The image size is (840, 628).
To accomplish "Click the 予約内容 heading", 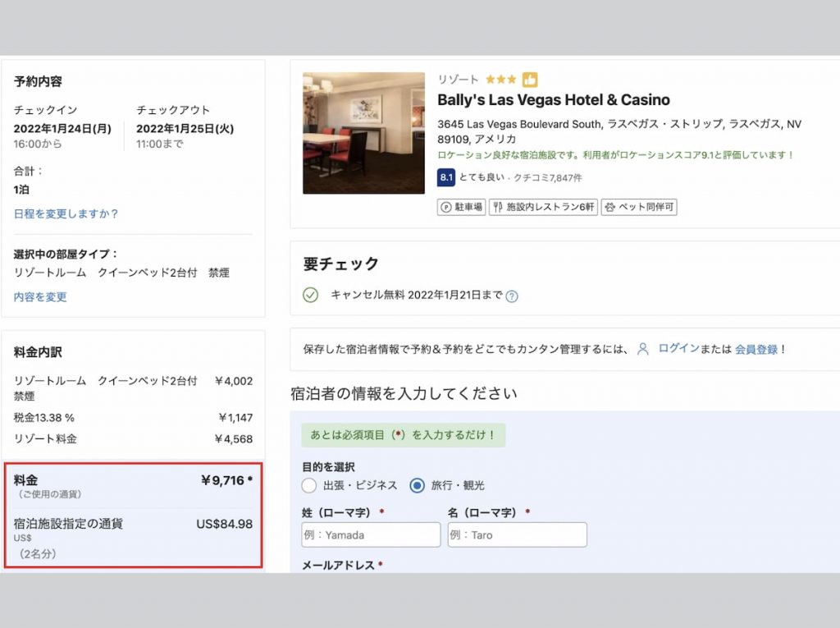I will (38, 81).
